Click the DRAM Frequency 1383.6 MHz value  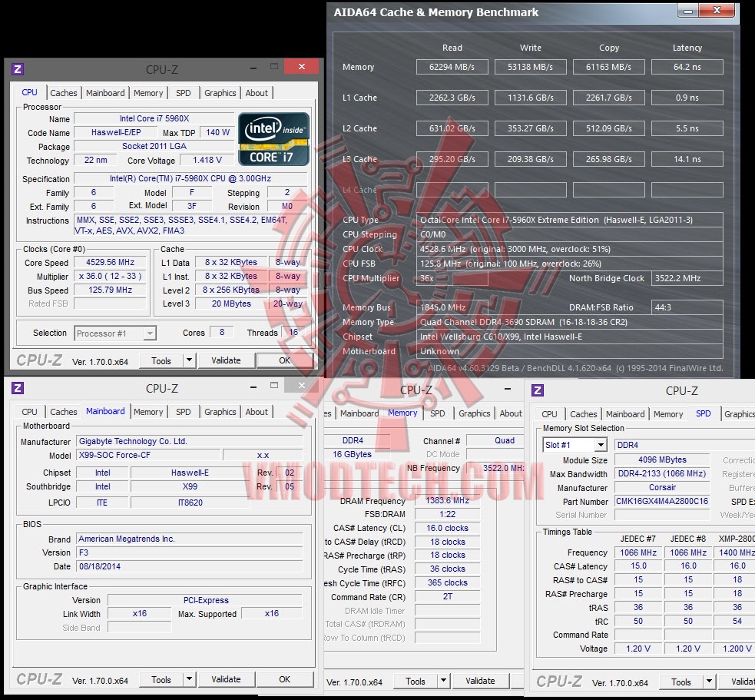[x=447, y=500]
